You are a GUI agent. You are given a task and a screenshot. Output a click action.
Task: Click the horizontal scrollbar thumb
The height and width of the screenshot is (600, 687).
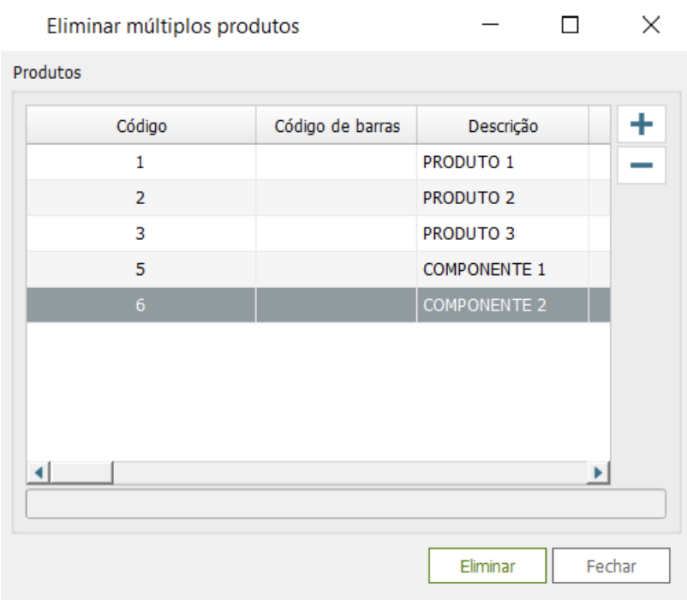[81, 473]
